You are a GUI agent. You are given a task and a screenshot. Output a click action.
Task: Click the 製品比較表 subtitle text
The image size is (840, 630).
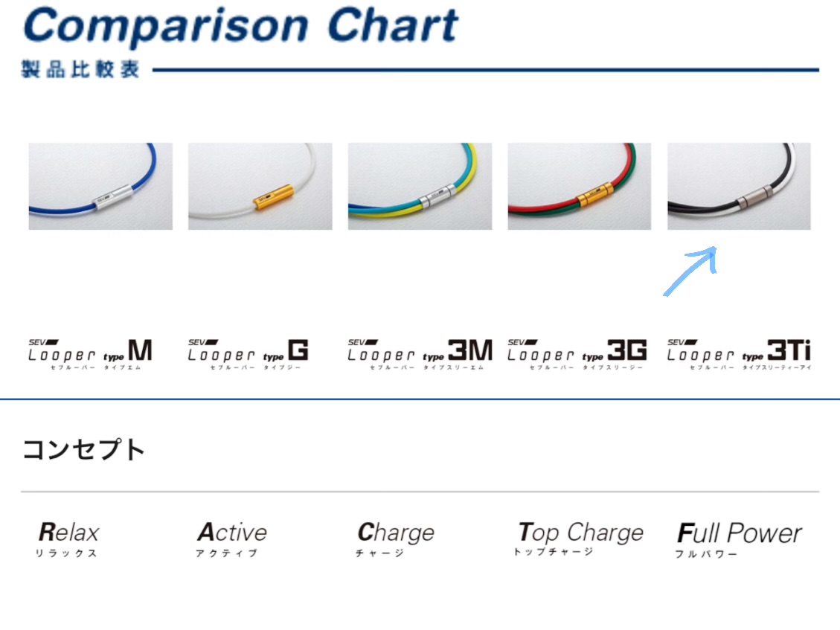[x=80, y=69]
